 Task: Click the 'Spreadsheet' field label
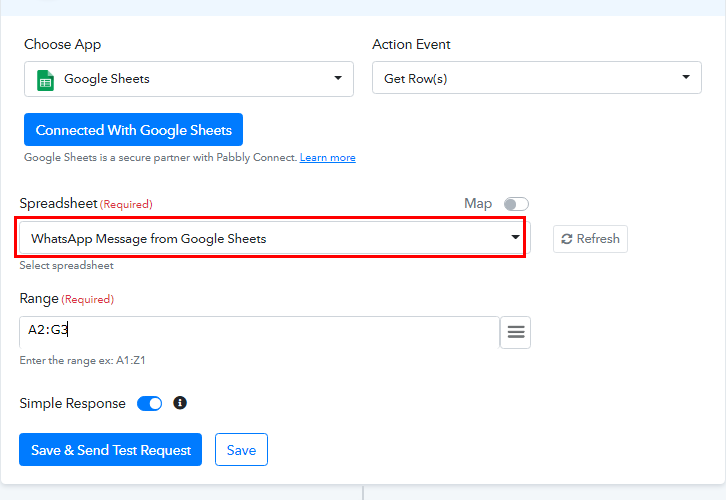tap(58, 203)
